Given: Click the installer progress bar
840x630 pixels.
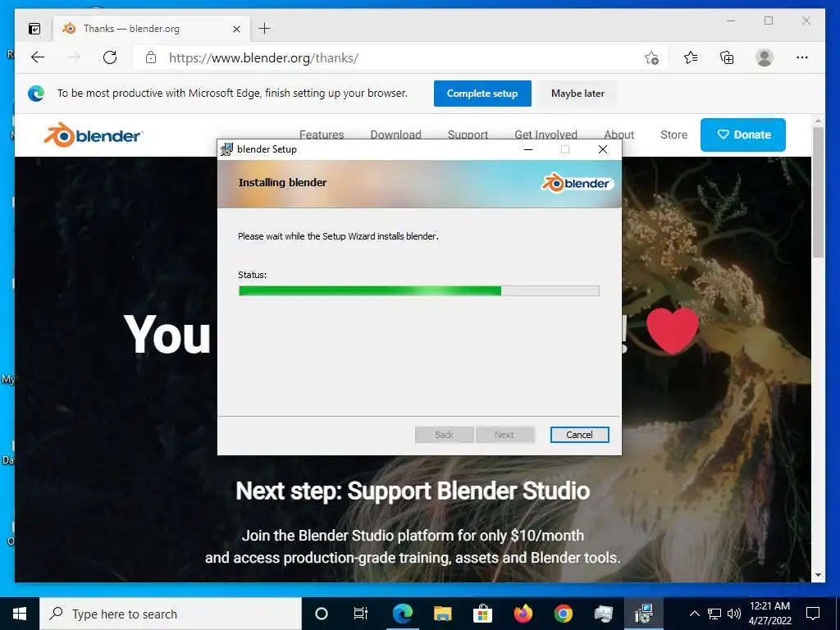Looking at the screenshot, I should pos(419,291).
